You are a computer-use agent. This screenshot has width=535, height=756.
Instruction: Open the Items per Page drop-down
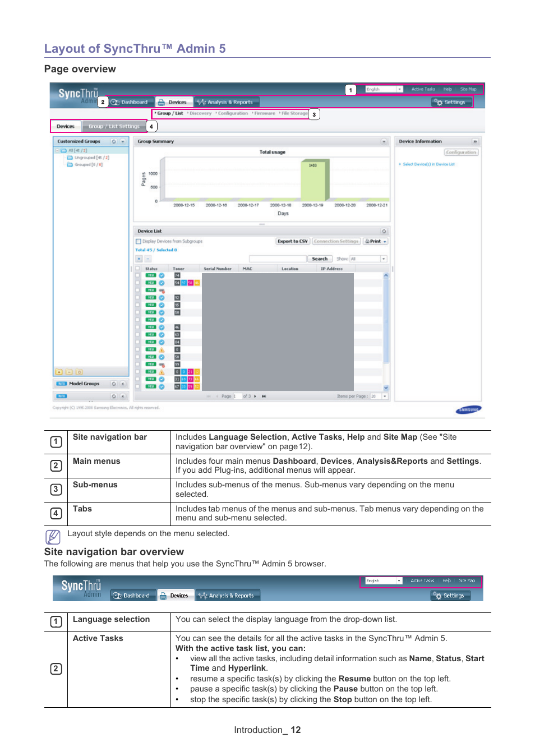(x=379, y=396)
